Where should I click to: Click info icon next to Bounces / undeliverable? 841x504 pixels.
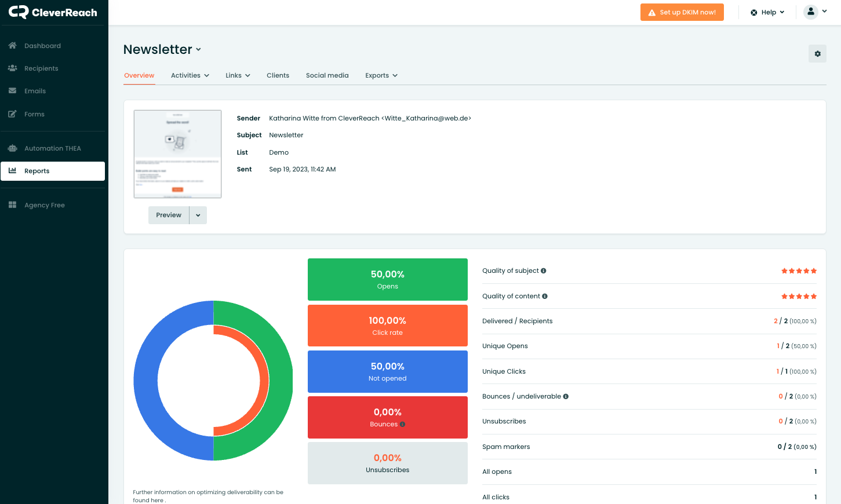pyautogui.click(x=566, y=397)
